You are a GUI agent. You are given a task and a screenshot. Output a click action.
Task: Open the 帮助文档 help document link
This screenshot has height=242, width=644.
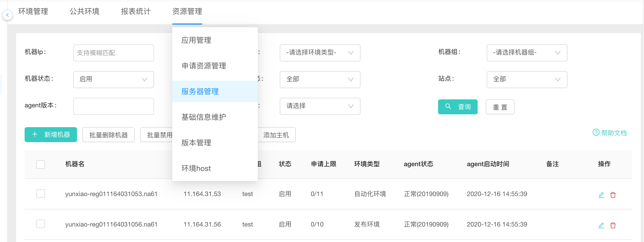610,133
